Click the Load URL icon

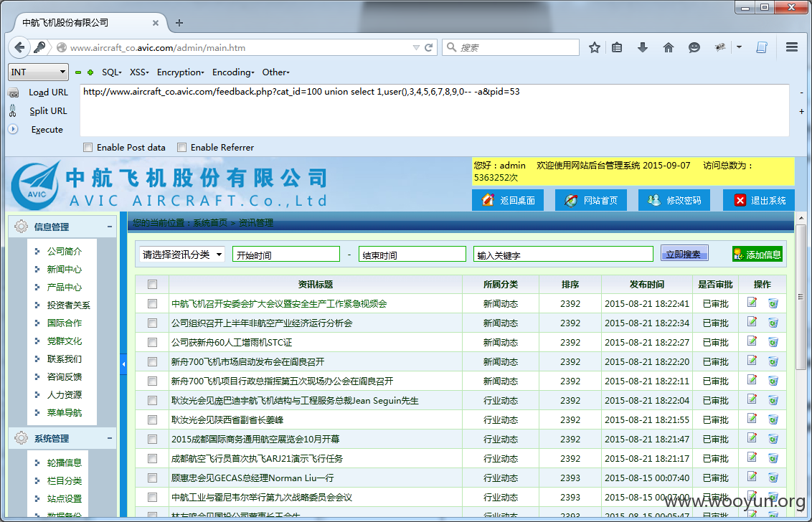tap(14, 92)
